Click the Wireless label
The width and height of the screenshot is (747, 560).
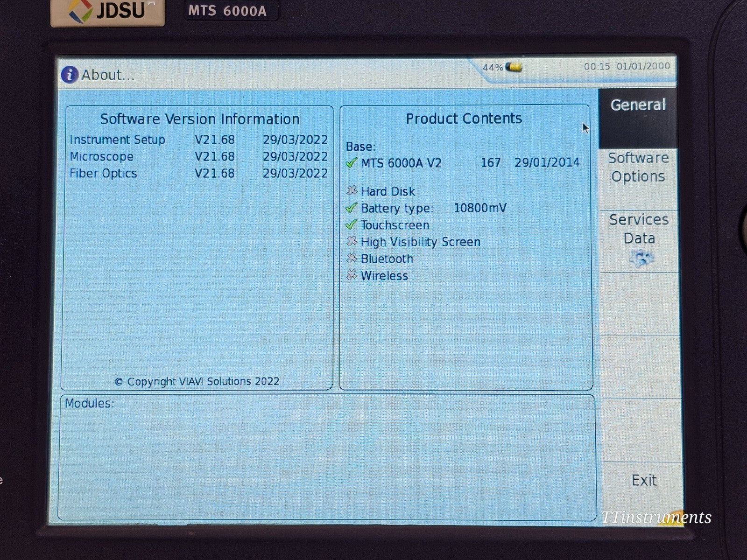(x=384, y=275)
